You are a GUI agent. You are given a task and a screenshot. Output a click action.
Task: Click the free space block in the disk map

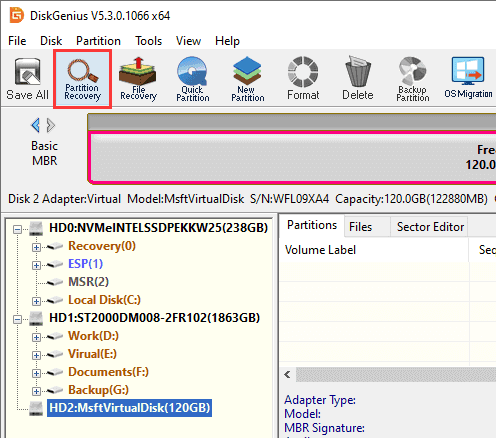[x=293, y=157]
